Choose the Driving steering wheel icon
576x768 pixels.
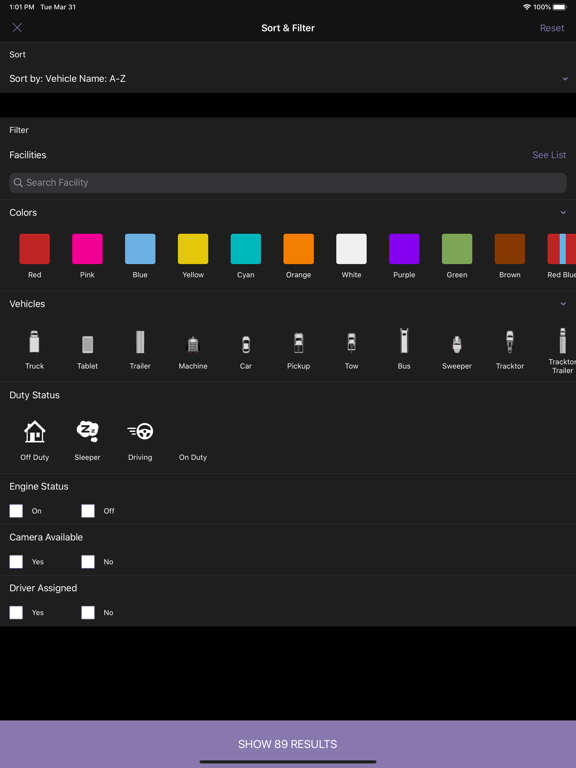point(140,431)
